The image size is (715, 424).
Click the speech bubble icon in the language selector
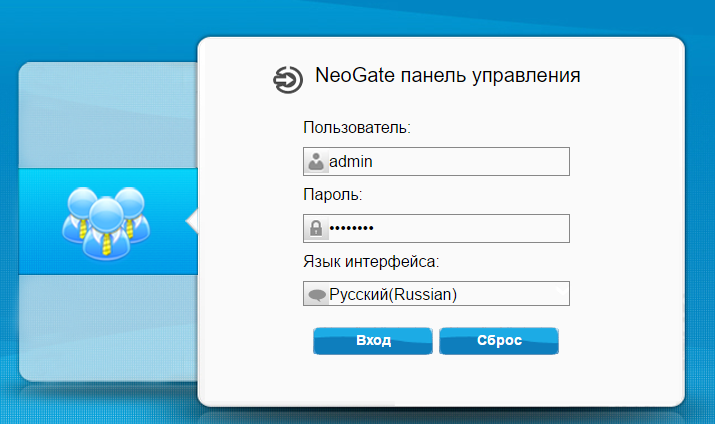point(316,295)
